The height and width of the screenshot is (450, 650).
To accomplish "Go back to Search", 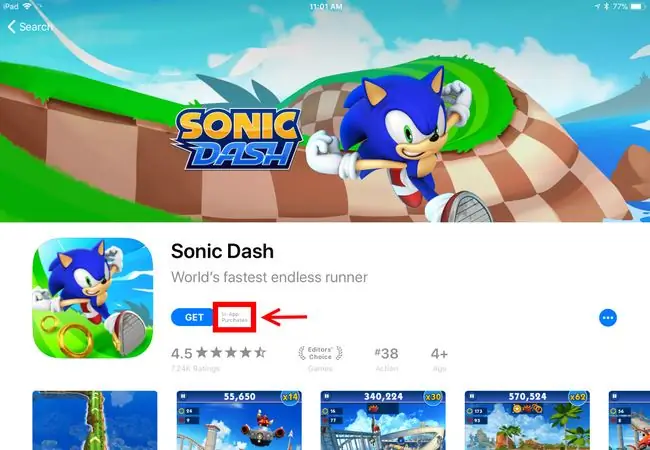I will (x=30, y=27).
